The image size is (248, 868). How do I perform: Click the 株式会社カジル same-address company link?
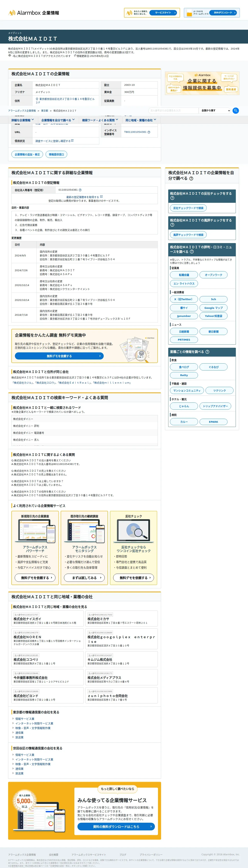click(23, 383)
